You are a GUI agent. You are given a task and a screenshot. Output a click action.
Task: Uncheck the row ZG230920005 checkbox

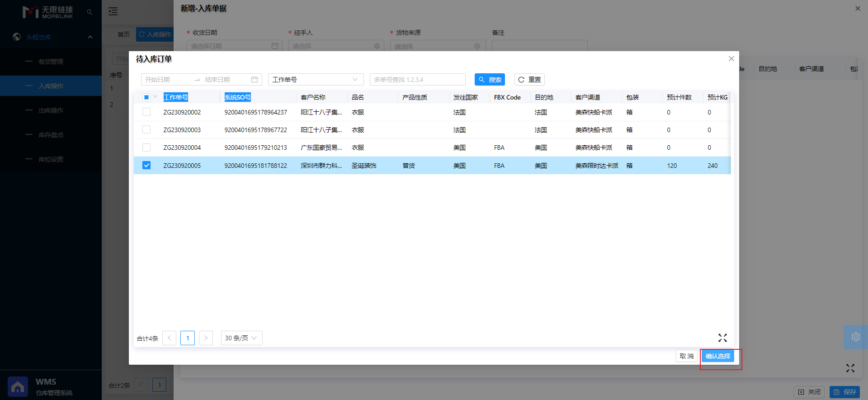(x=146, y=165)
